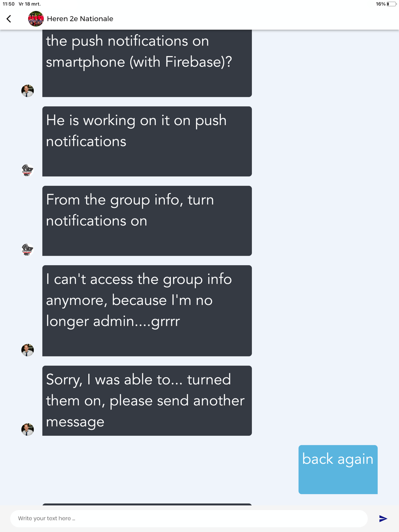The height and width of the screenshot is (532, 399).
Task: Select the "please send another message" bubble
Action: tap(147, 400)
